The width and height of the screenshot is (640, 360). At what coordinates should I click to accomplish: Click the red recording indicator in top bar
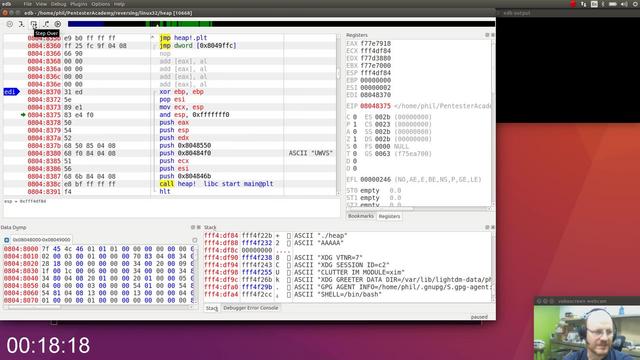tap(572, 4)
